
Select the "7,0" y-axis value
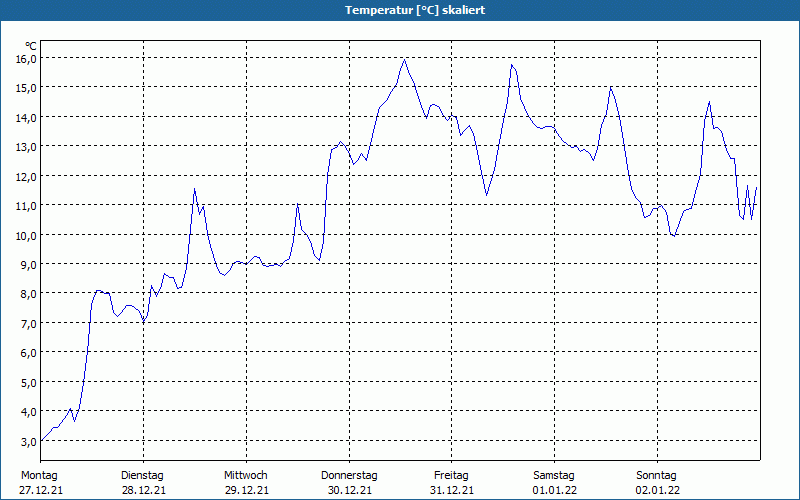tap(26, 323)
